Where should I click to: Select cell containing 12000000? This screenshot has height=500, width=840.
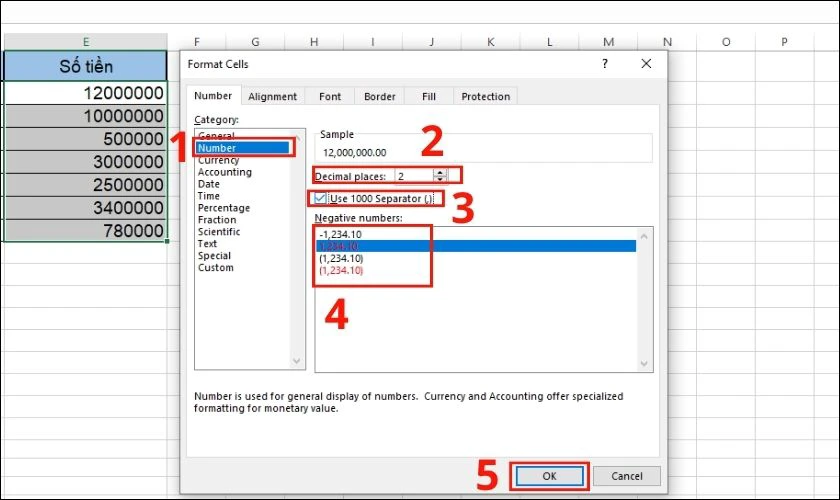86,93
